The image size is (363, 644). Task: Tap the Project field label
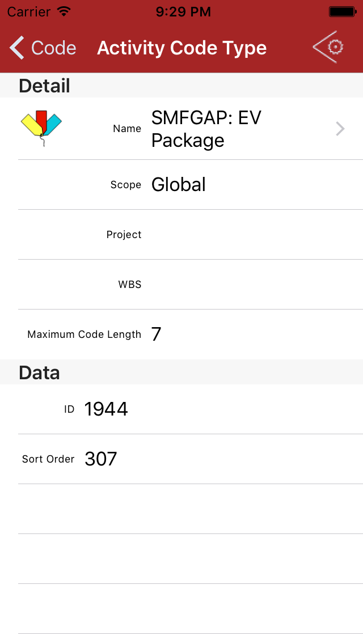pos(124,235)
